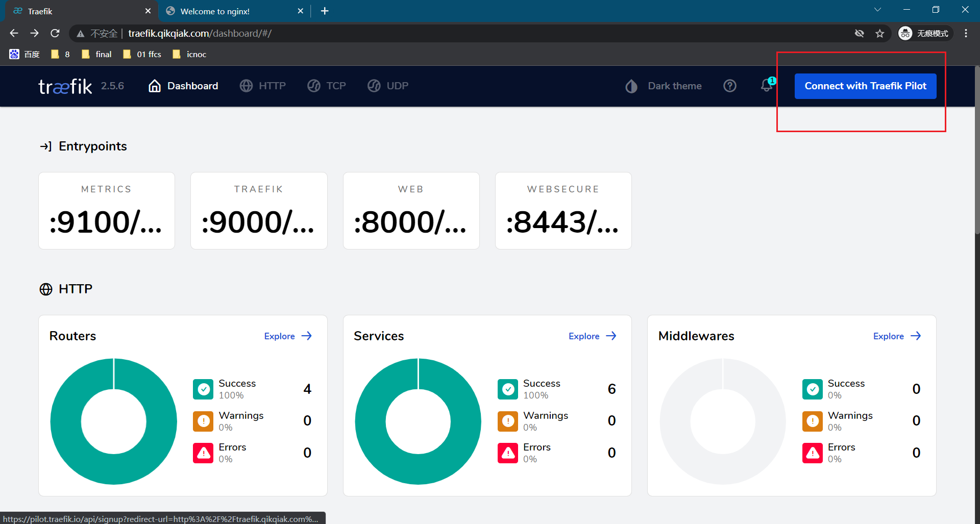The height and width of the screenshot is (524, 980).
Task: Reload the current page
Action: pos(55,33)
